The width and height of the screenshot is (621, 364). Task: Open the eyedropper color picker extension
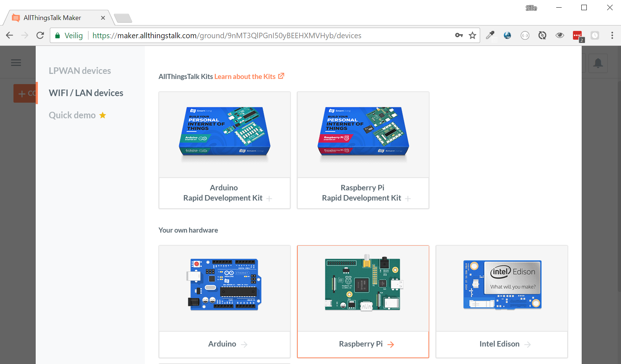pos(490,35)
